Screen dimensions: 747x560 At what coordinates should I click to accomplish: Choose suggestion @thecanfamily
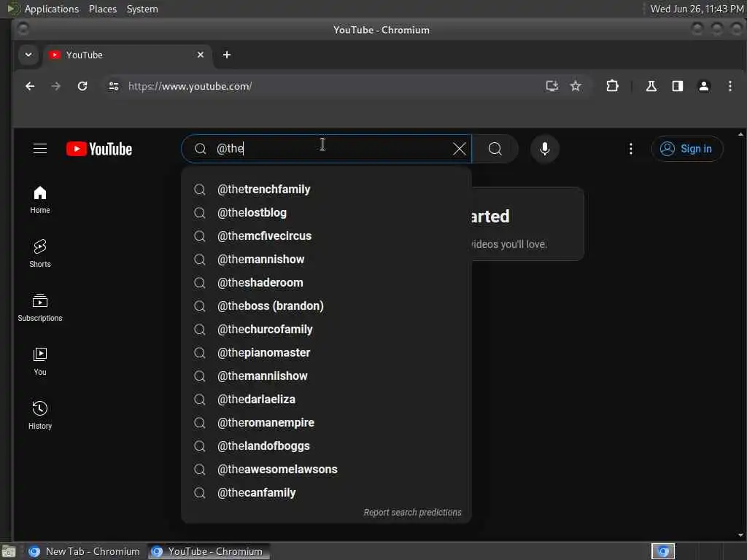point(326,492)
